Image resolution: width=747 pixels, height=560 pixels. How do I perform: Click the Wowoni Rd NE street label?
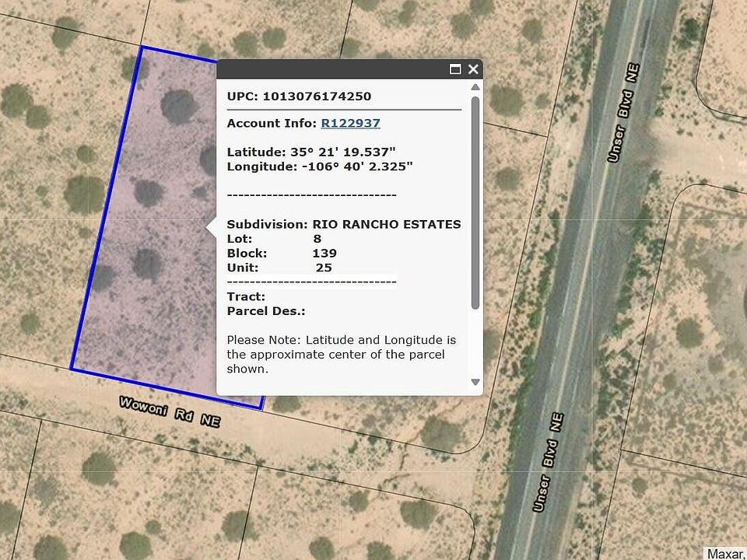(x=170, y=411)
